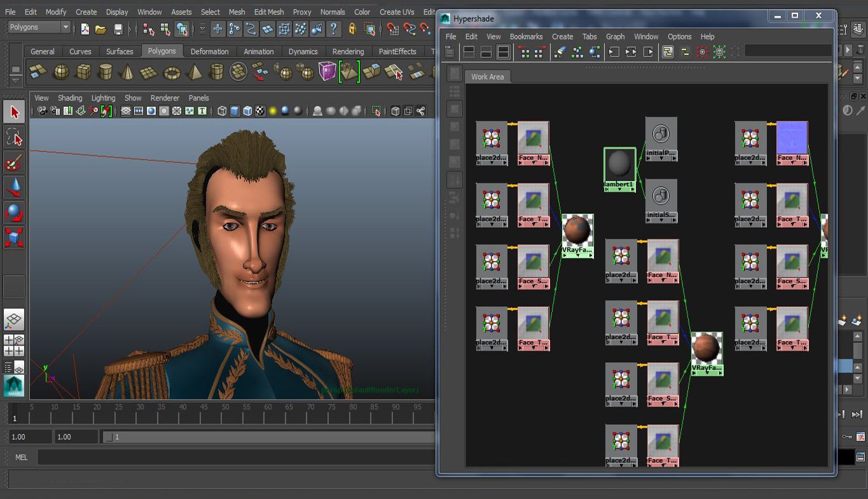Open the Proxy main menu

[302, 12]
